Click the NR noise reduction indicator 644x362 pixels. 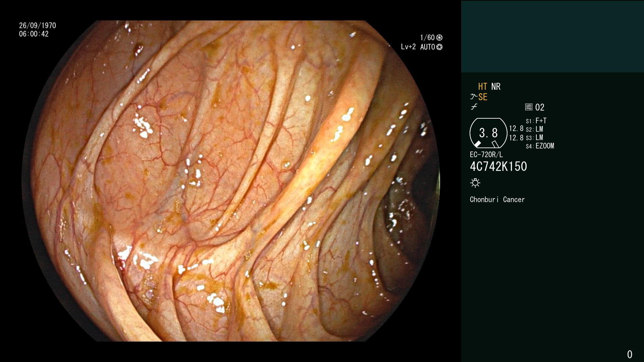click(x=496, y=86)
